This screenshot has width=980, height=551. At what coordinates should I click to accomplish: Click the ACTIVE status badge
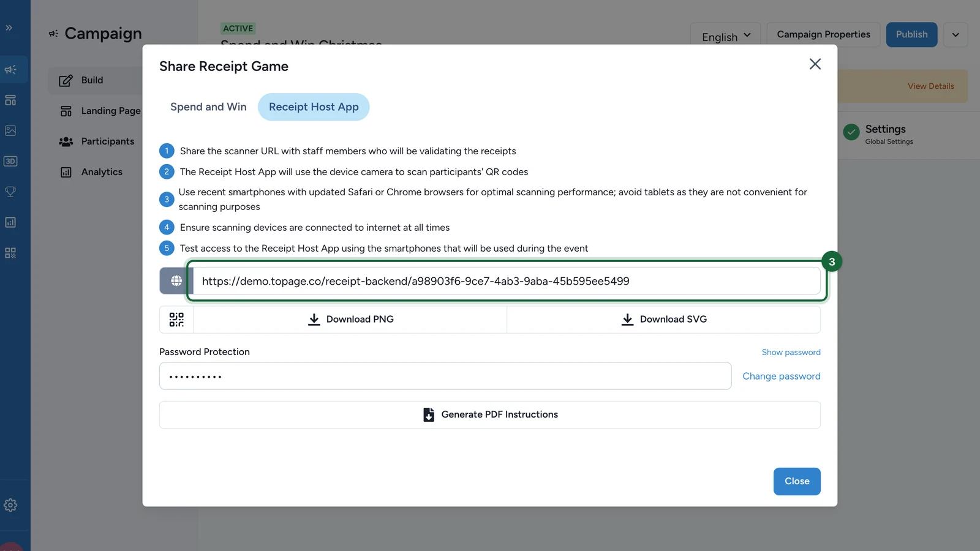[x=238, y=29]
